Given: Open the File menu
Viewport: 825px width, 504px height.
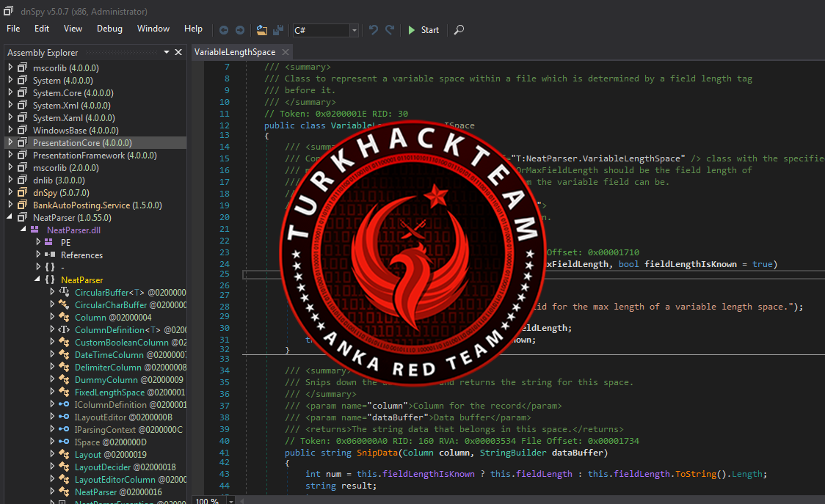Looking at the screenshot, I should [x=13, y=29].
